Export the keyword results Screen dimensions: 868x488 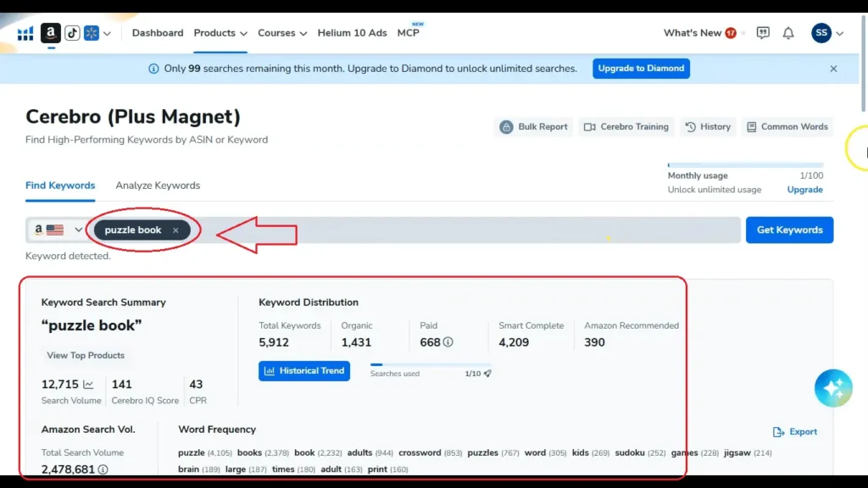point(795,431)
